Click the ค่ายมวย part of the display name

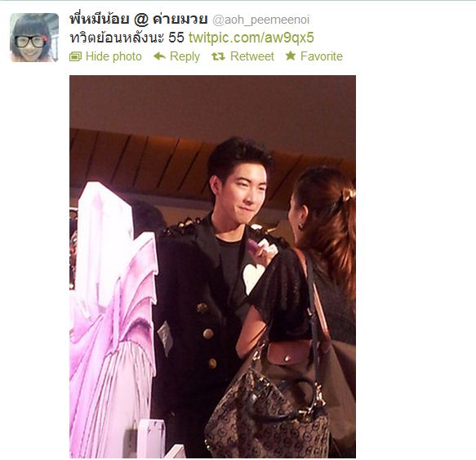point(180,19)
